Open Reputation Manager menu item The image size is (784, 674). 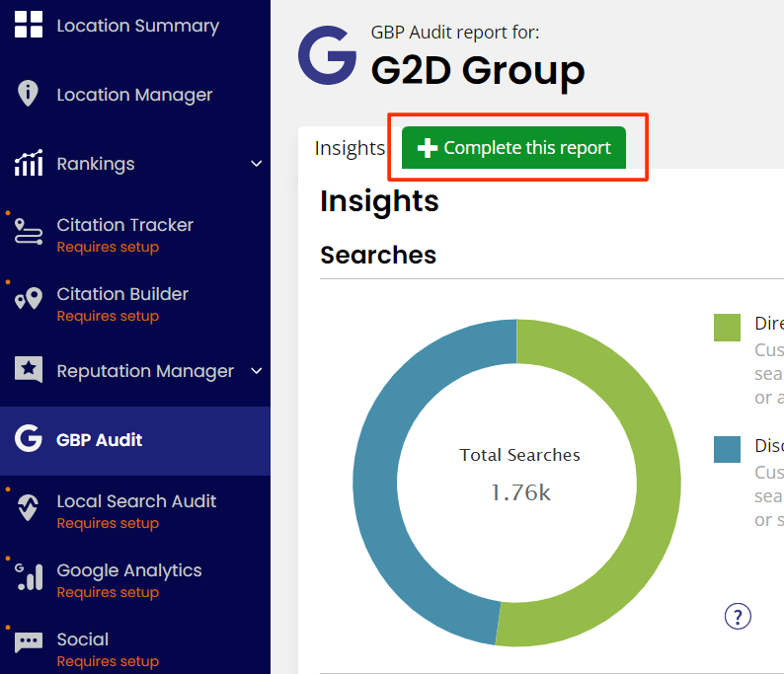click(x=135, y=371)
